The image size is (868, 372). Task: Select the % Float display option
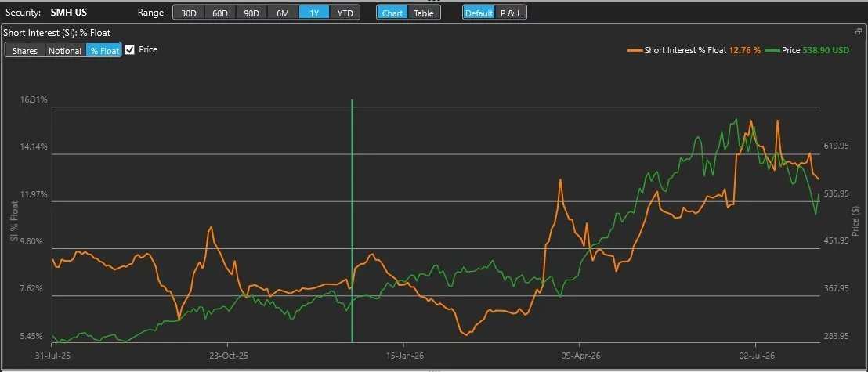[104, 50]
